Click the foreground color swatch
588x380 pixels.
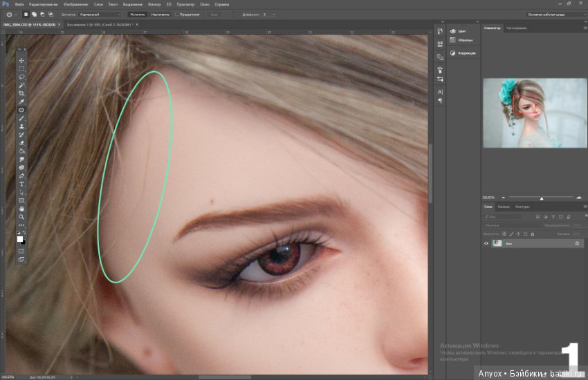click(x=20, y=239)
